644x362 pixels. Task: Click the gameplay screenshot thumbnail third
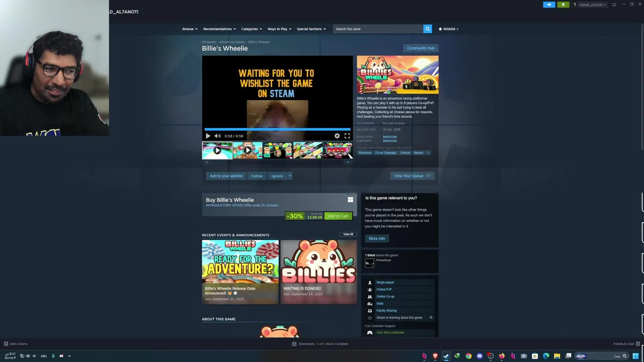(x=277, y=150)
